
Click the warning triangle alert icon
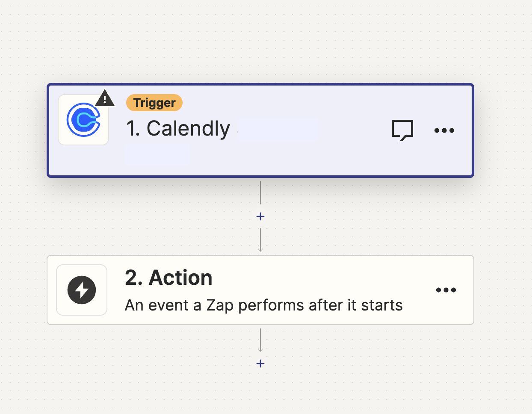[105, 99]
